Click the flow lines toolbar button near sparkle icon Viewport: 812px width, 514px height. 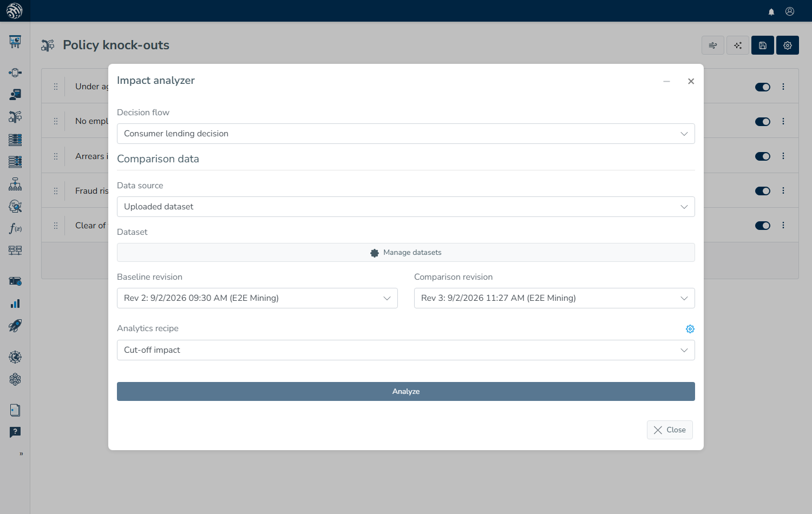pos(713,45)
